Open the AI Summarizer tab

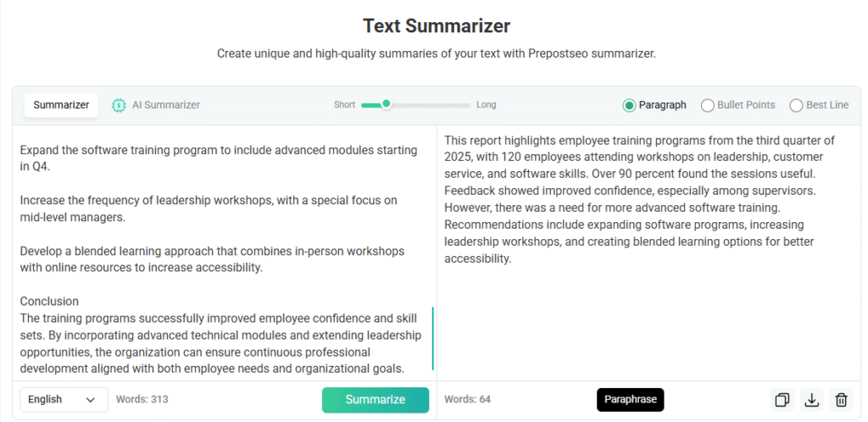[165, 105]
